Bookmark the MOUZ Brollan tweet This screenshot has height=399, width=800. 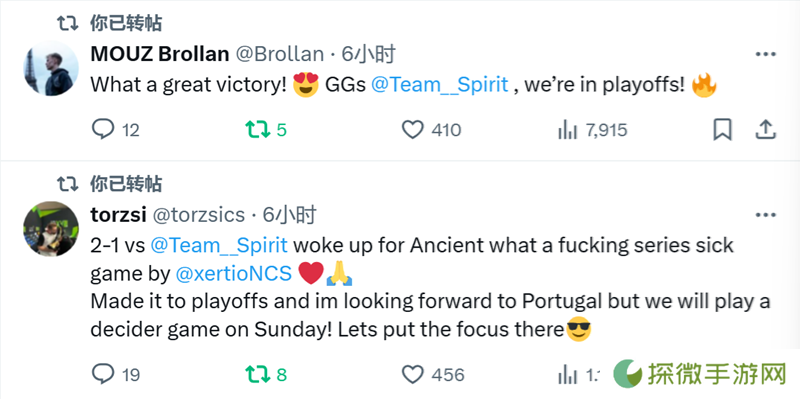(722, 130)
